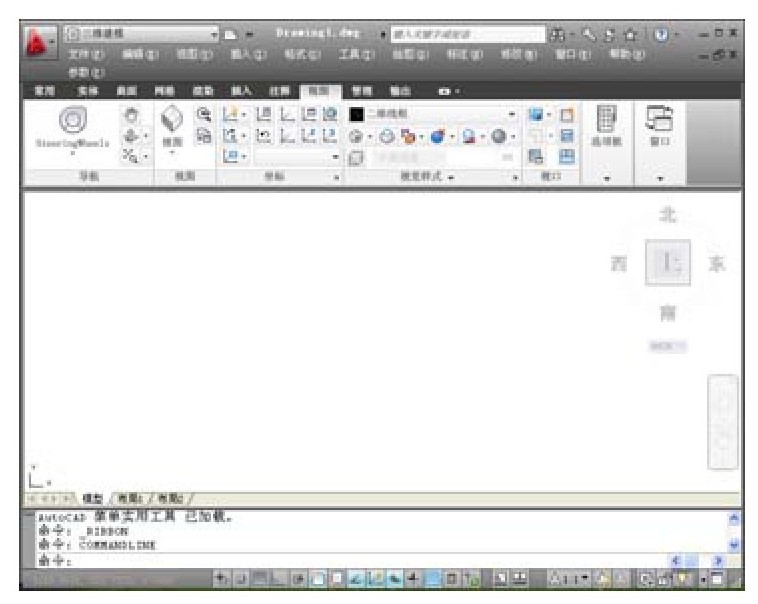This screenshot has width=758, height=604.
Task: Toggle Quick Properties in the status bar
Action: click(x=452, y=578)
